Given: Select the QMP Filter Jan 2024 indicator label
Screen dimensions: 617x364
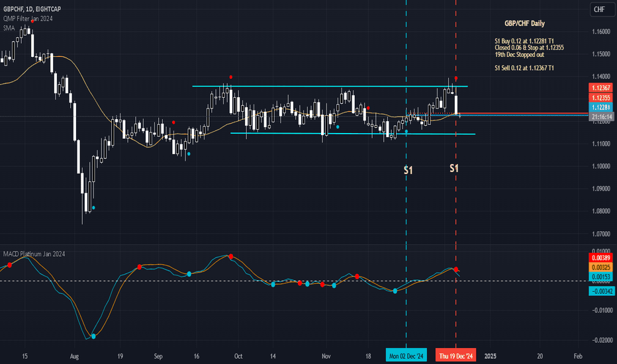Looking at the screenshot, I should click(x=28, y=19).
